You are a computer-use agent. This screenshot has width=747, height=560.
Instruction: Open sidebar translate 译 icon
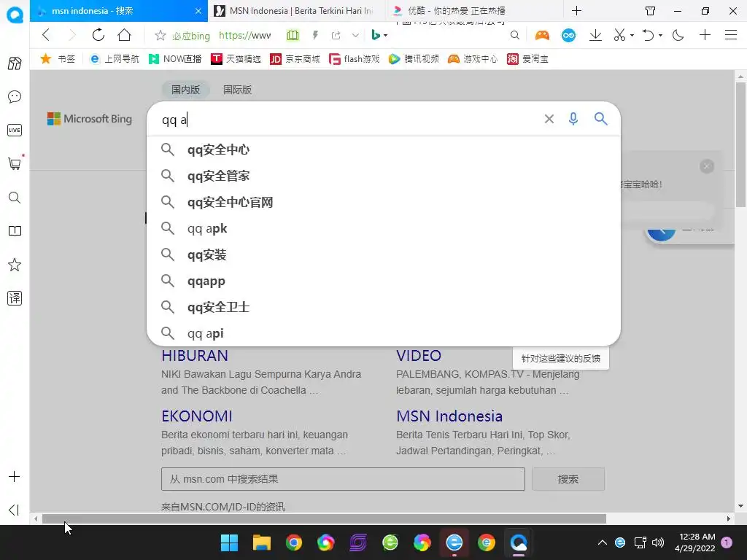coord(15,298)
